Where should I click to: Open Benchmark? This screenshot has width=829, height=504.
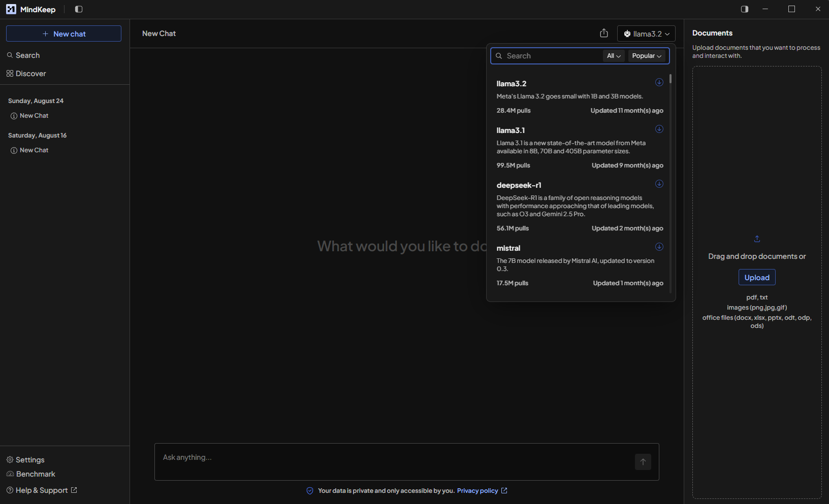coord(31,474)
